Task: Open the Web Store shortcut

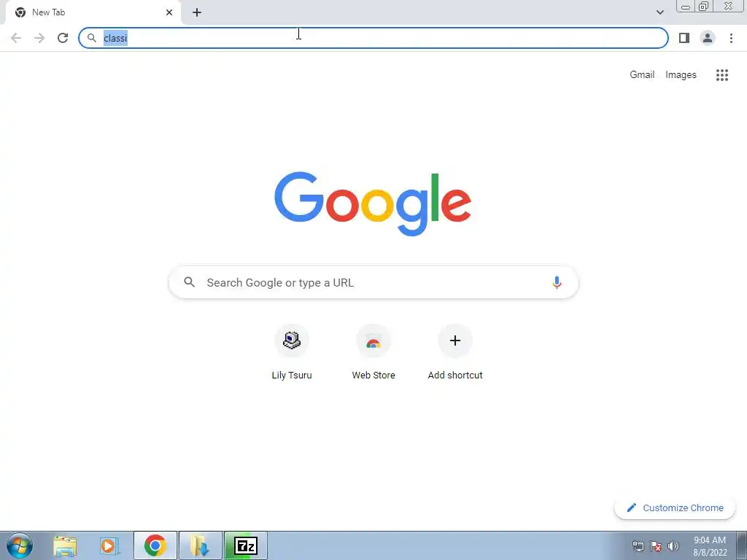Action: [x=373, y=352]
